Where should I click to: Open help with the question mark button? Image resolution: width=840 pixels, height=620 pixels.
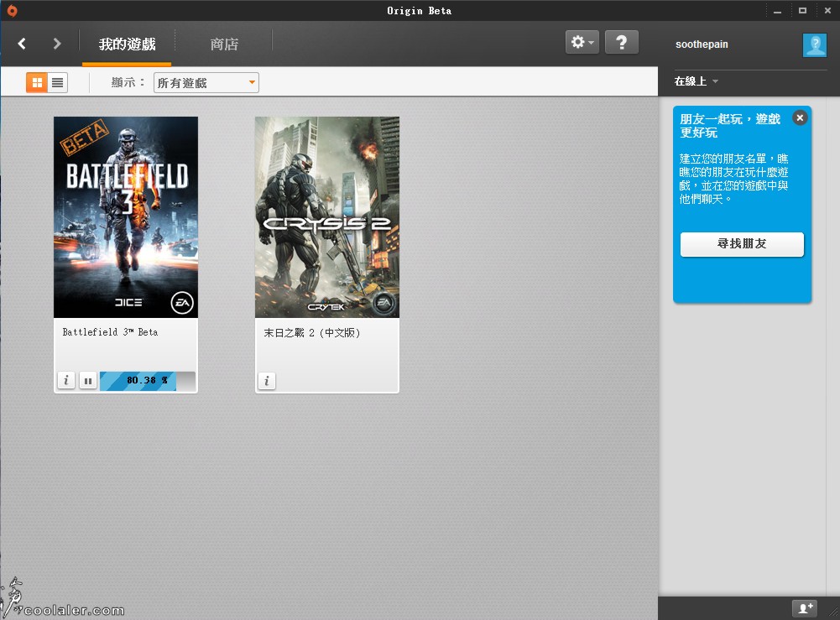coord(622,42)
